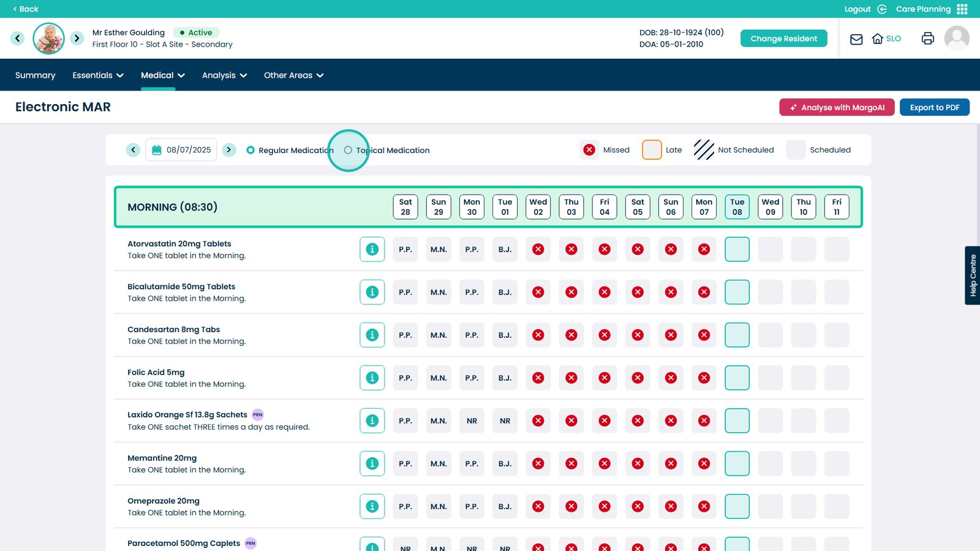Viewport: 980px width, 551px height.
Task: Expand the Analysis dropdown menu
Action: [x=224, y=75]
